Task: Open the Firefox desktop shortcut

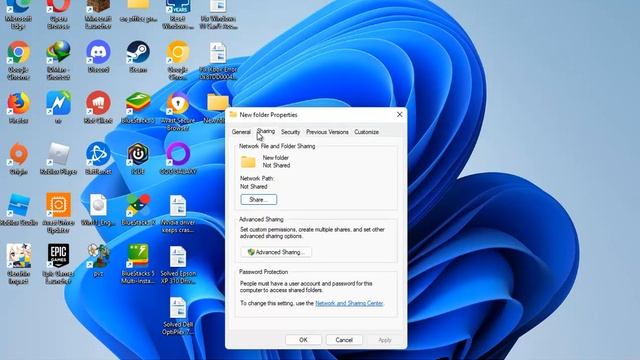Action: point(18,104)
